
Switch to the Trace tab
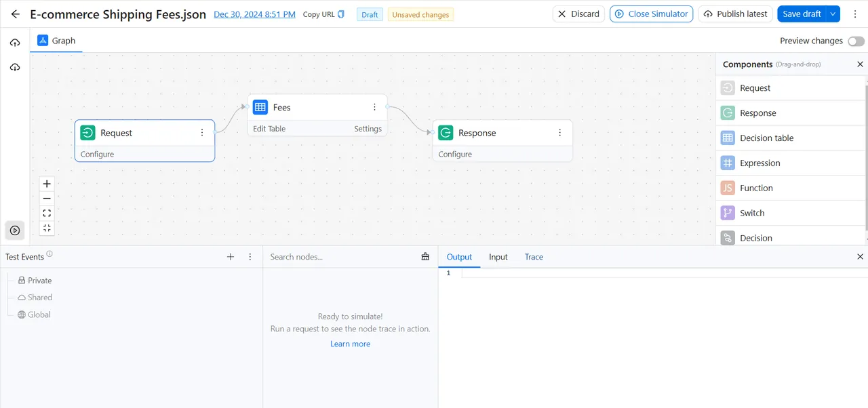click(x=534, y=257)
